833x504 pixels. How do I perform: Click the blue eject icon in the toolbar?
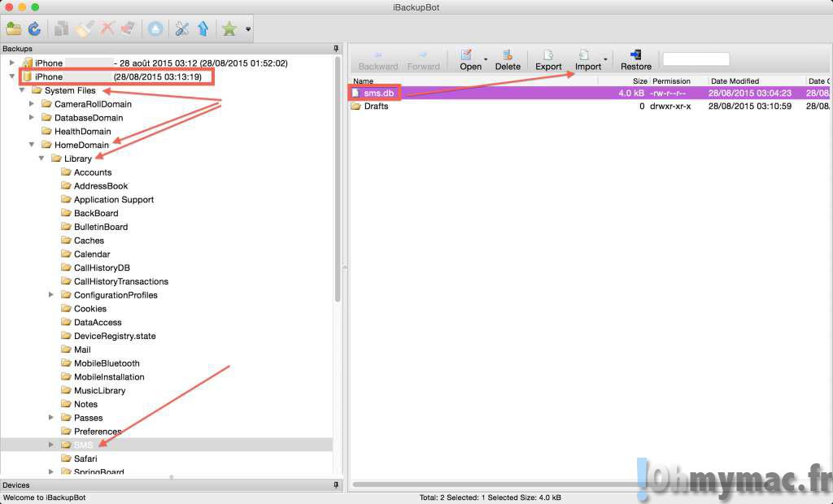click(x=155, y=28)
